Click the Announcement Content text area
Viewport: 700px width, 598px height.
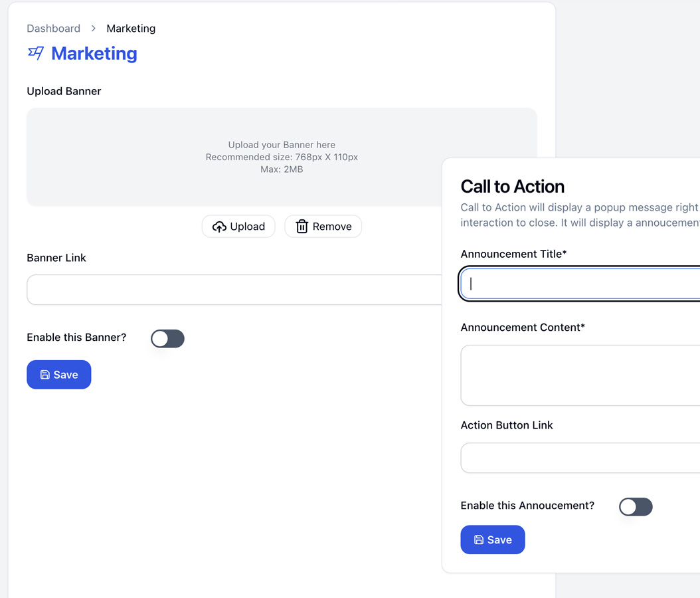point(580,375)
